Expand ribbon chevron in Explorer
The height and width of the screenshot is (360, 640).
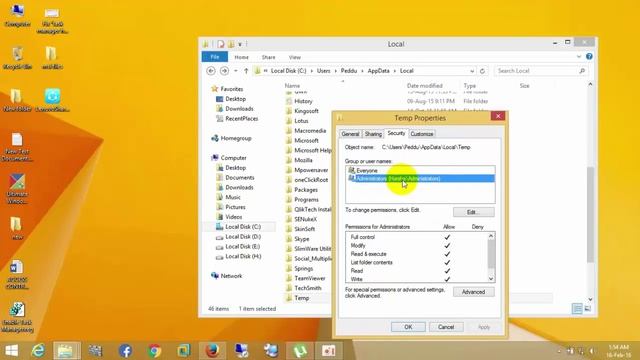point(579,57)
